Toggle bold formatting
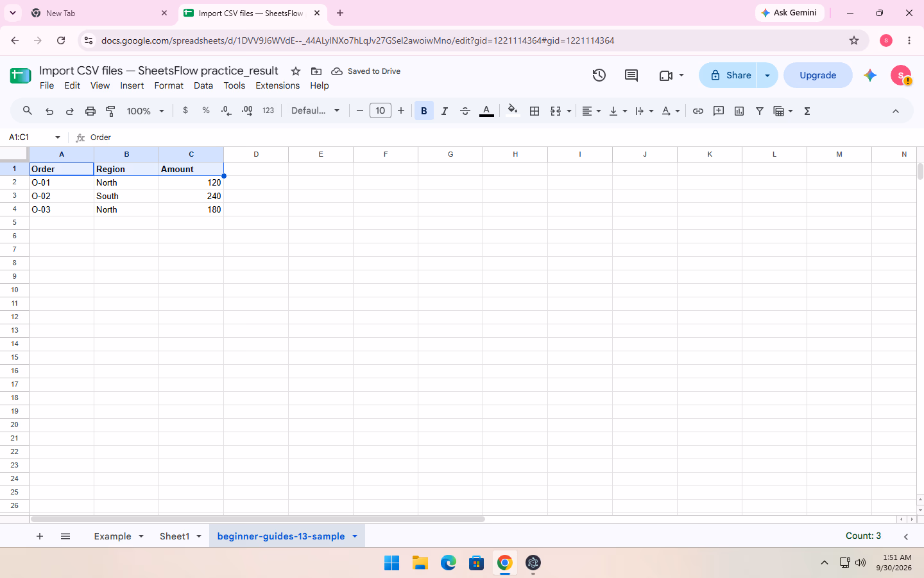Image resolution: width=924 pixels, height=578 pixels. [x=424, y=111]
